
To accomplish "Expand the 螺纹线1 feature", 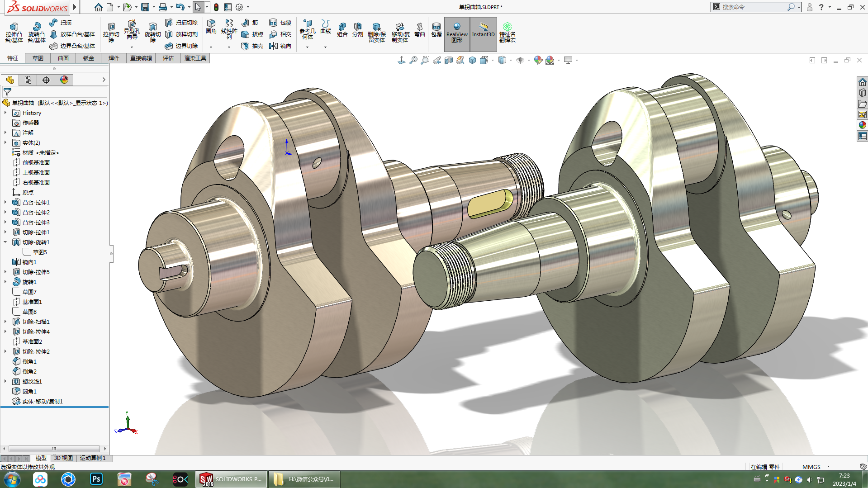I will click(5, 381).
